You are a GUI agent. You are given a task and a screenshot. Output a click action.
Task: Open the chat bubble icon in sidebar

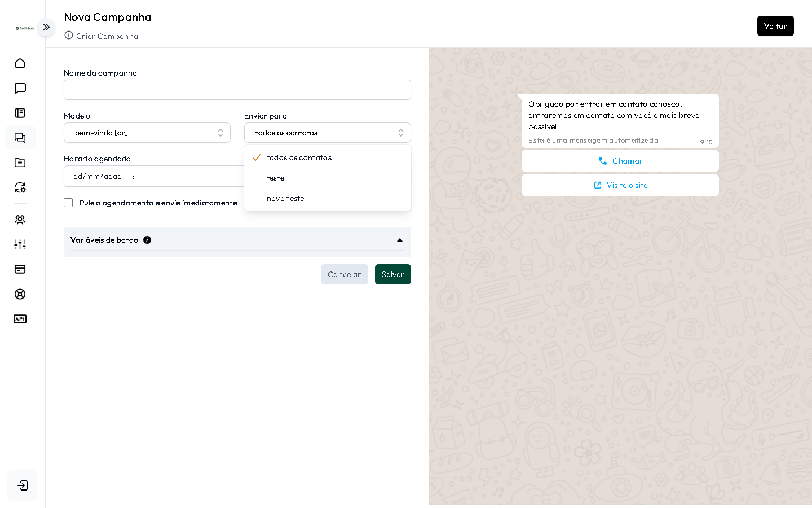pos(20,88)
